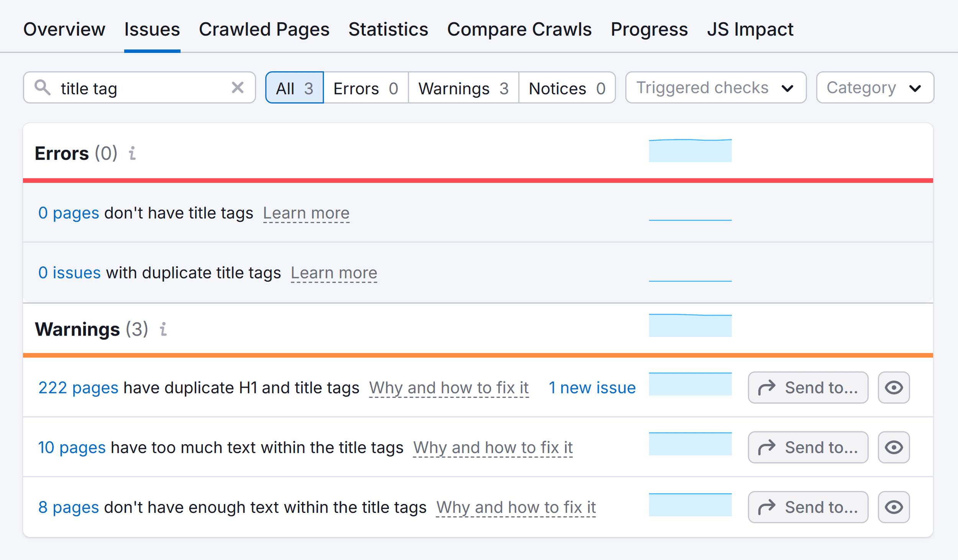The width and height of the screenshot is (958, 560).
Task: Click the search magnifier icon
Action: 43,87
